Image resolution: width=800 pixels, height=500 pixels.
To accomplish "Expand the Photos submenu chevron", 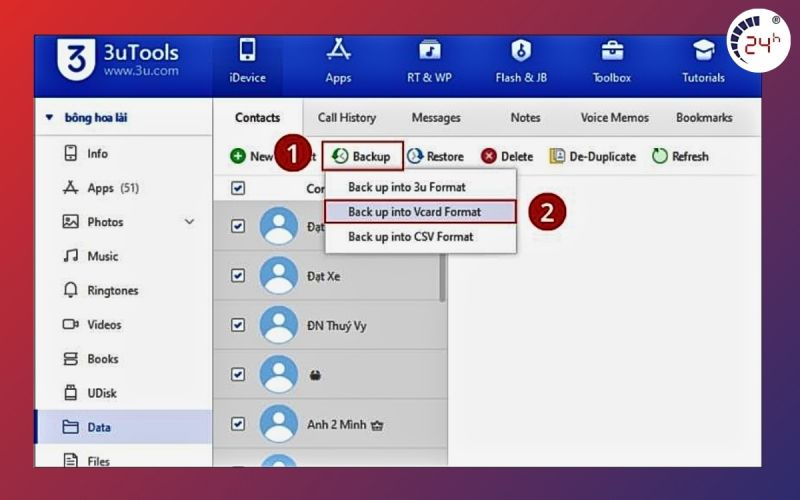I will (x=189, y=221).
